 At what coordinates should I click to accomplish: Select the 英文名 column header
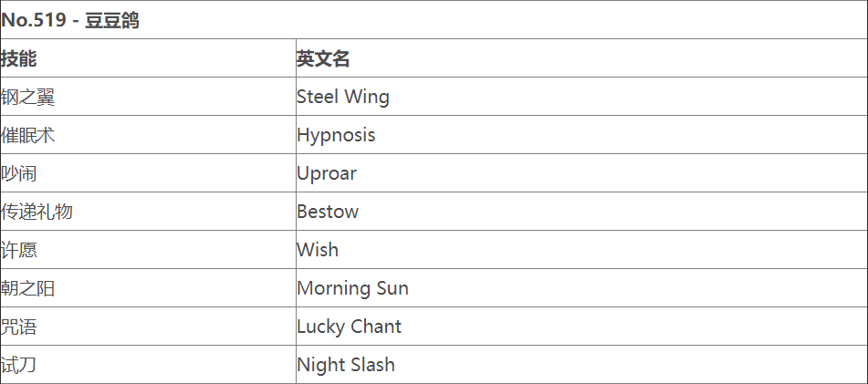coord(323,58)
